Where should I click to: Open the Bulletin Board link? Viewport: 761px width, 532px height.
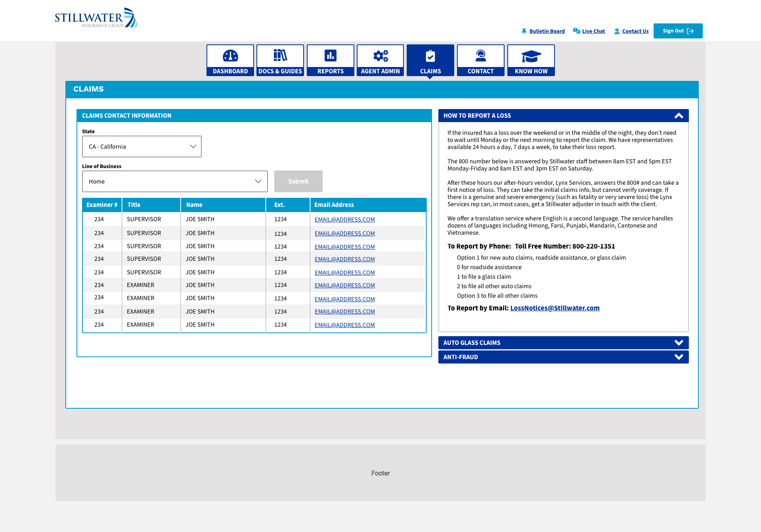547,31
